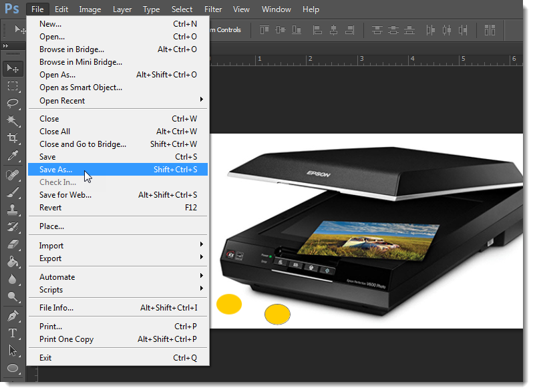
Task: Click the left yellow circle on canvas
Action: pos(229,304)
